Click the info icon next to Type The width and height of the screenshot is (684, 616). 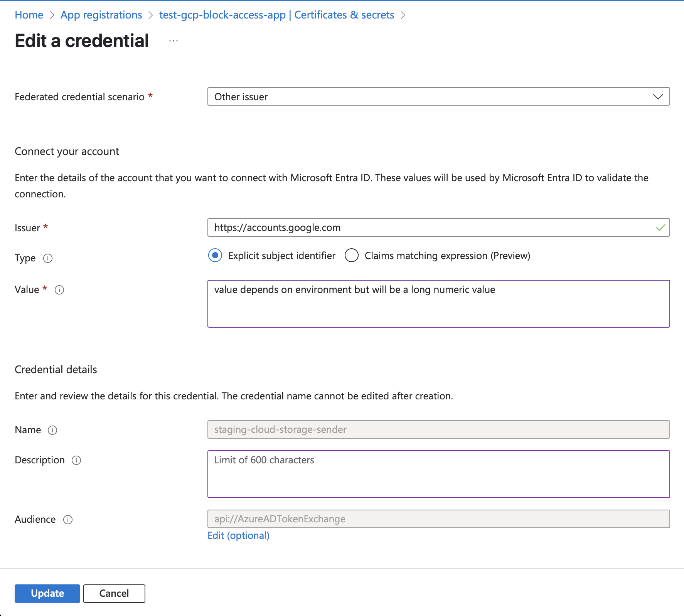tap(47, 258)
